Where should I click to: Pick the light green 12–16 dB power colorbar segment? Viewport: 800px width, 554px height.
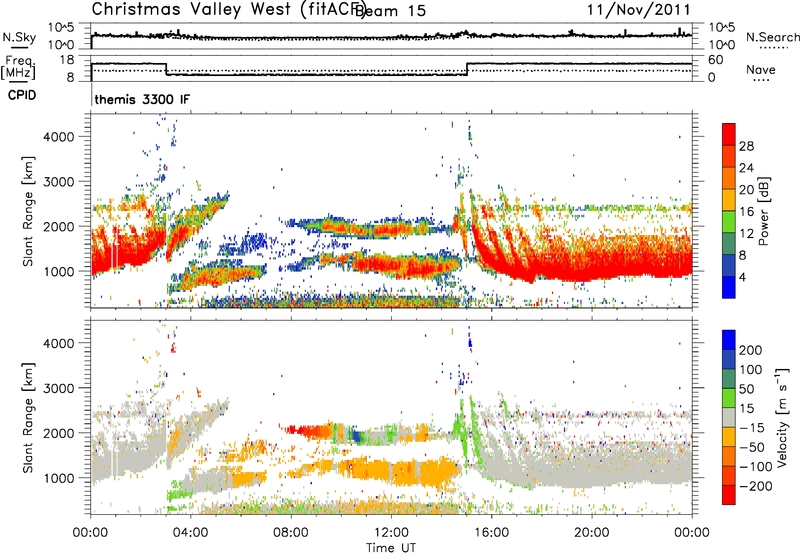pos(729,222)
